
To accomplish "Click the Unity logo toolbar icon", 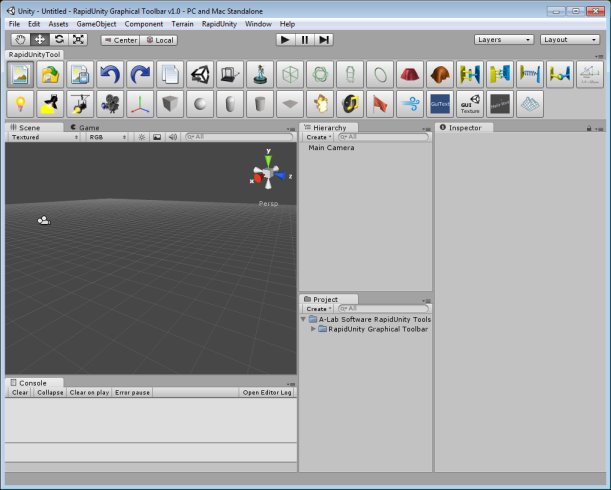I will pyautogui.click(x=199, y=74).
